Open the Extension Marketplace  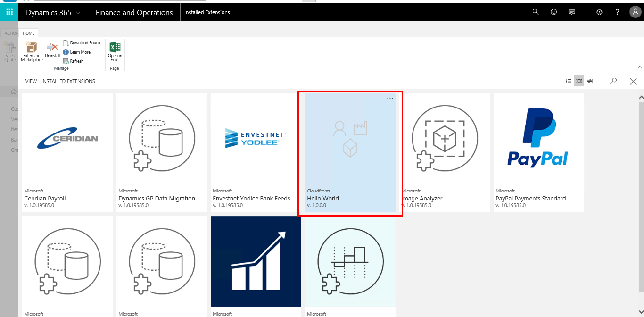pyautogui.click(x=32, y=51)
